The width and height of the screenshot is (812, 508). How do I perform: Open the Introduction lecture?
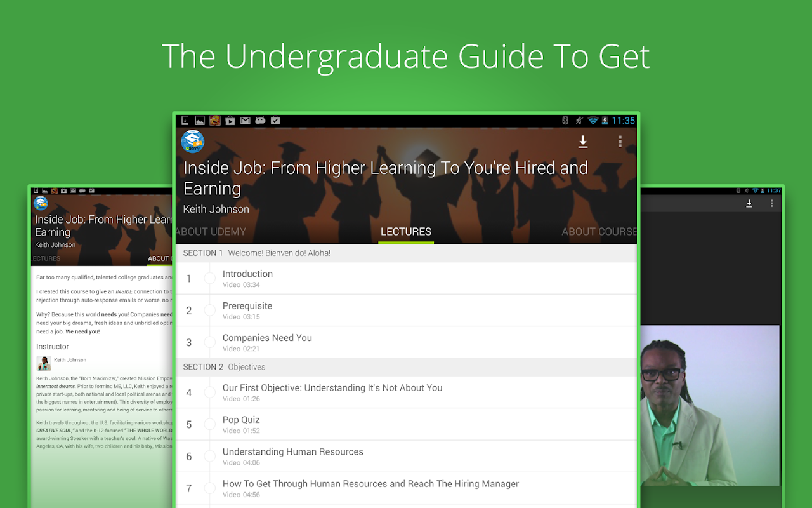pyautogui.click(x=406, y=279)
